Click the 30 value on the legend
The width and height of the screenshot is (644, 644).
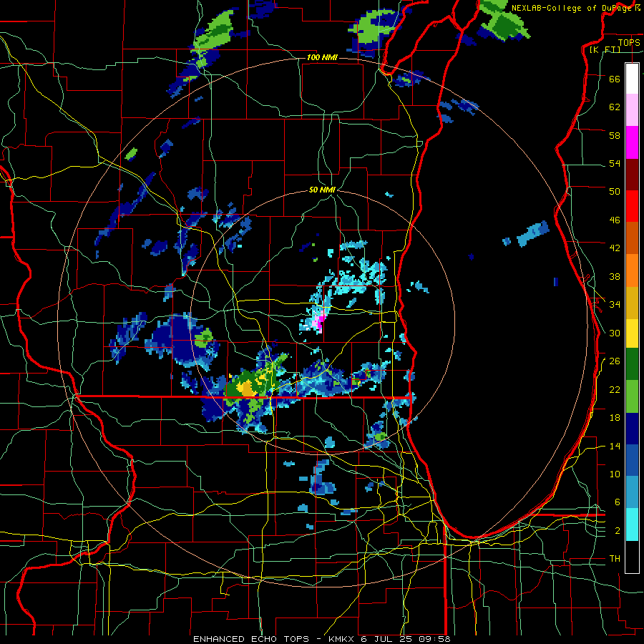coord(615,333)
